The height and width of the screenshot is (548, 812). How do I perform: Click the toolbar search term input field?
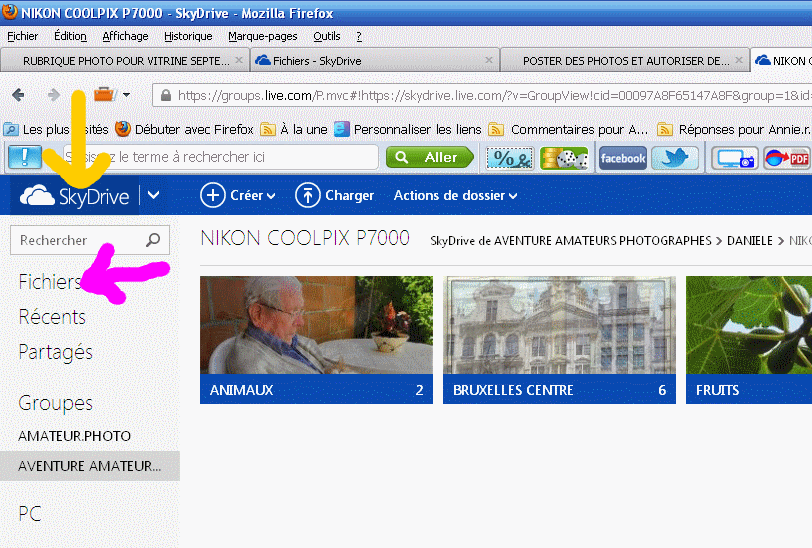pyautogui.click(x=220, y=157)
